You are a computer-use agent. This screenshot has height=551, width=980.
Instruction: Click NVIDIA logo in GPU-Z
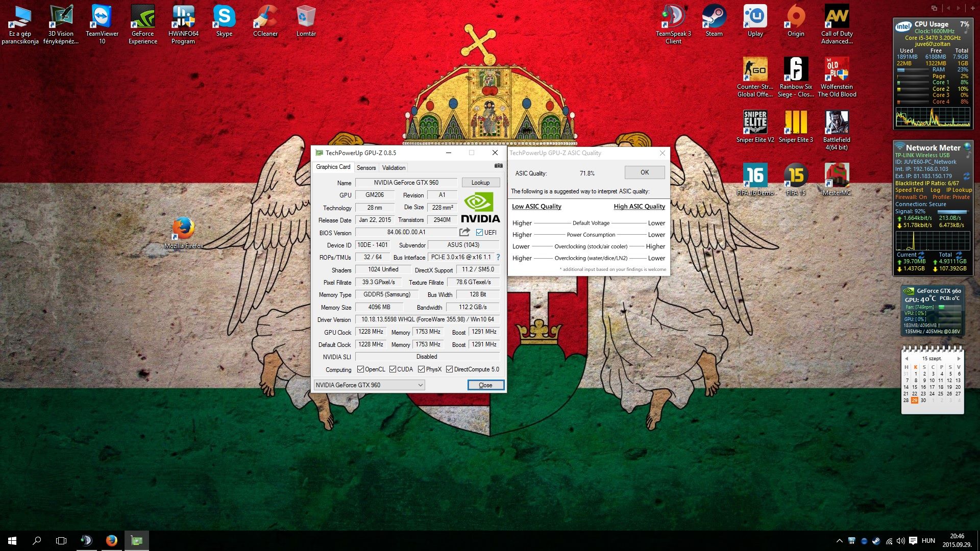coord(480,208)
